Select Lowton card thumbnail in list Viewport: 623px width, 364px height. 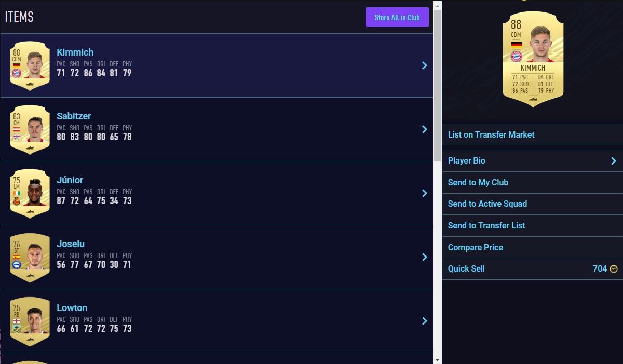[x=30, y=321]
